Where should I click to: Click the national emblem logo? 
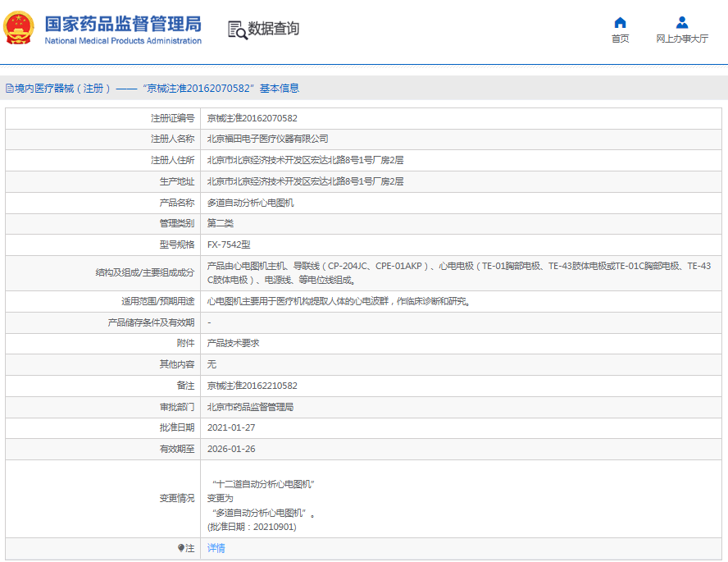[x=19, y=29]
